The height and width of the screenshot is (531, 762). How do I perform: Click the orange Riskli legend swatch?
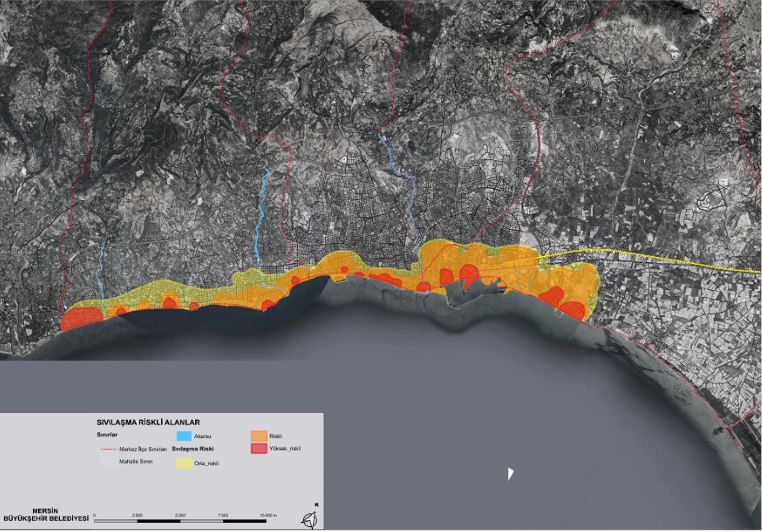coord(258,437)
